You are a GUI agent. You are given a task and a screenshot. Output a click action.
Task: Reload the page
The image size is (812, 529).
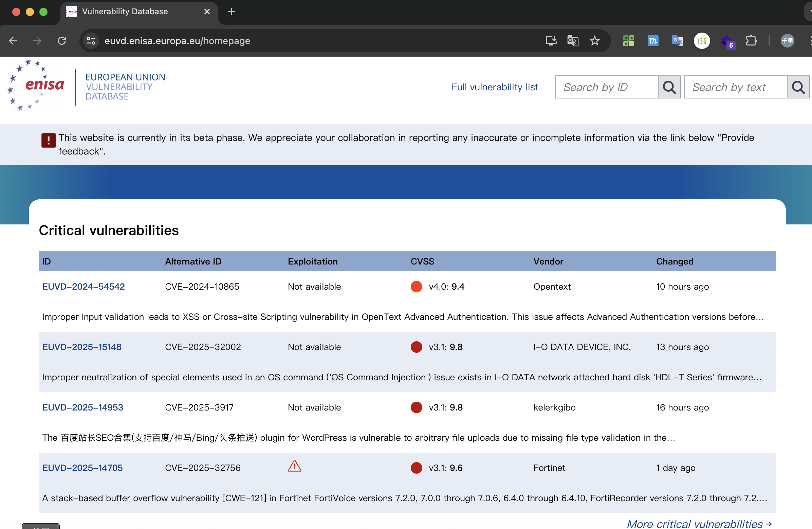coord(62,41)
